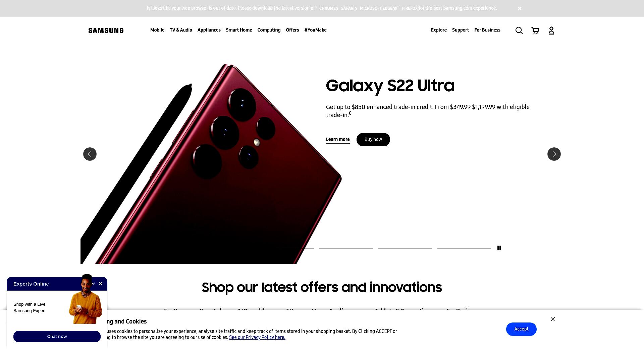Viewport: 644px width, 349px height.
Task: Open the TV & Audio menu
Action: pos(181,30)
